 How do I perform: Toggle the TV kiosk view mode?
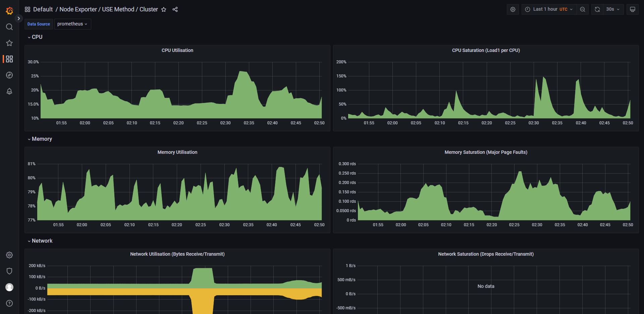coord(632,9)
